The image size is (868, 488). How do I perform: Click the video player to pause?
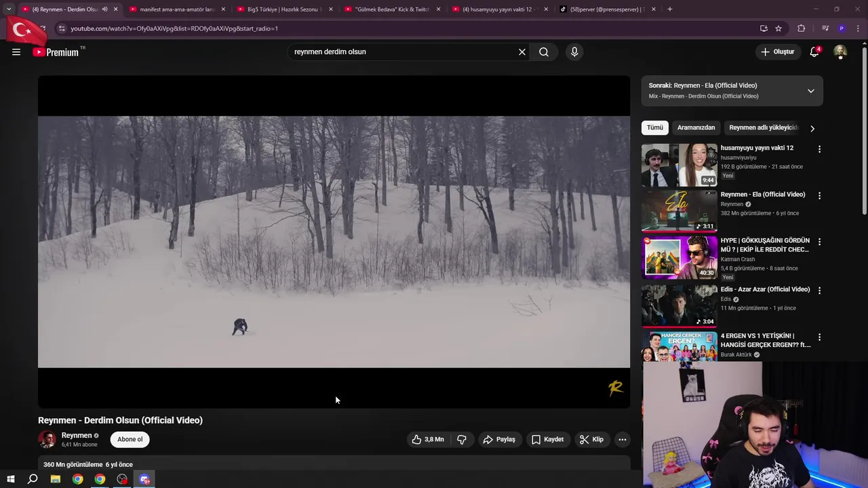point(334,242)
